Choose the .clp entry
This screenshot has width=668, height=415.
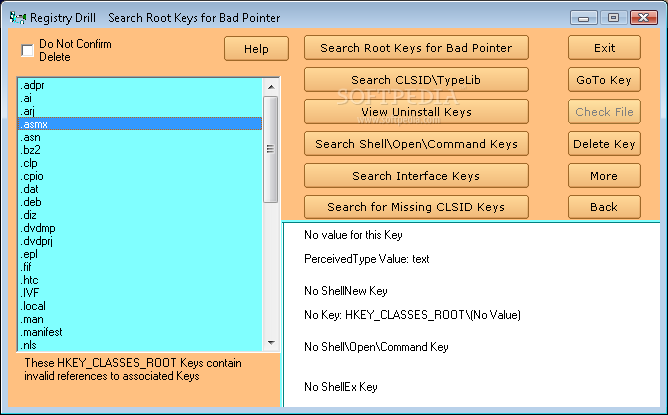pyautogui.click(x=140, y=163)
